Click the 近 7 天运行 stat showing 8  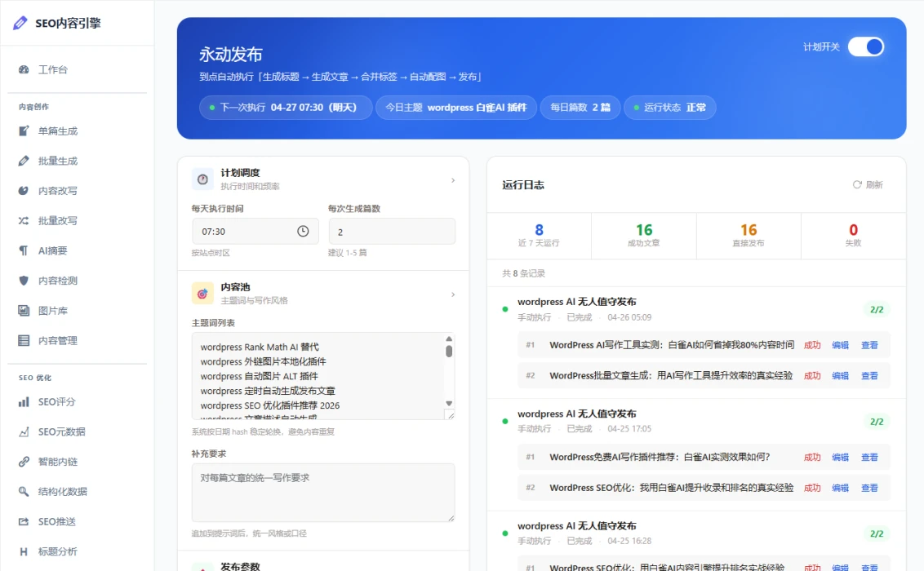(540, 236)
